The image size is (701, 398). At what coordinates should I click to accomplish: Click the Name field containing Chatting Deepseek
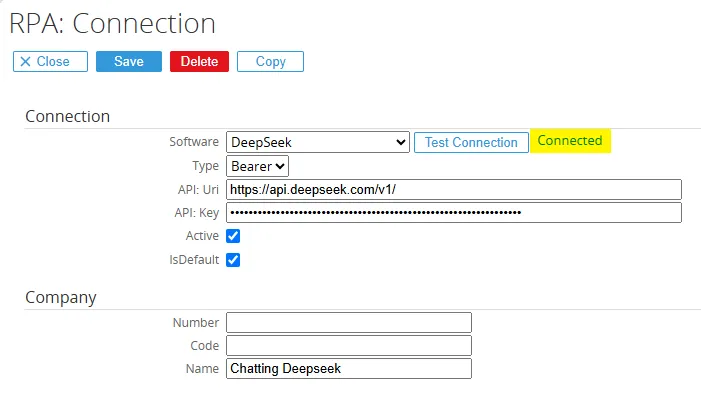click(349, 368)
